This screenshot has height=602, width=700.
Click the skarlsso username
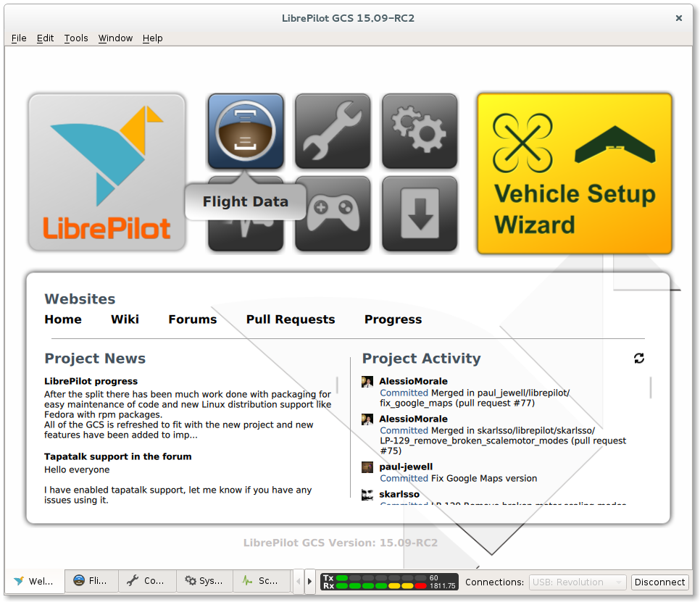(399, 495)
